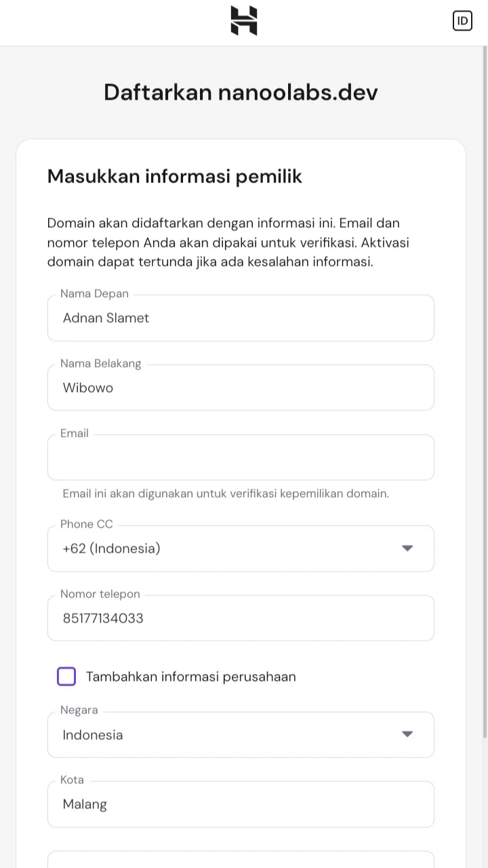Open the ID language selector icon

(x=462, y=20)
